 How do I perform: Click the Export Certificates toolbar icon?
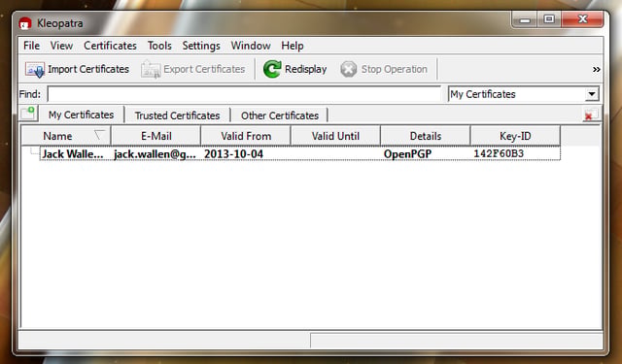(x=151, y=69)
